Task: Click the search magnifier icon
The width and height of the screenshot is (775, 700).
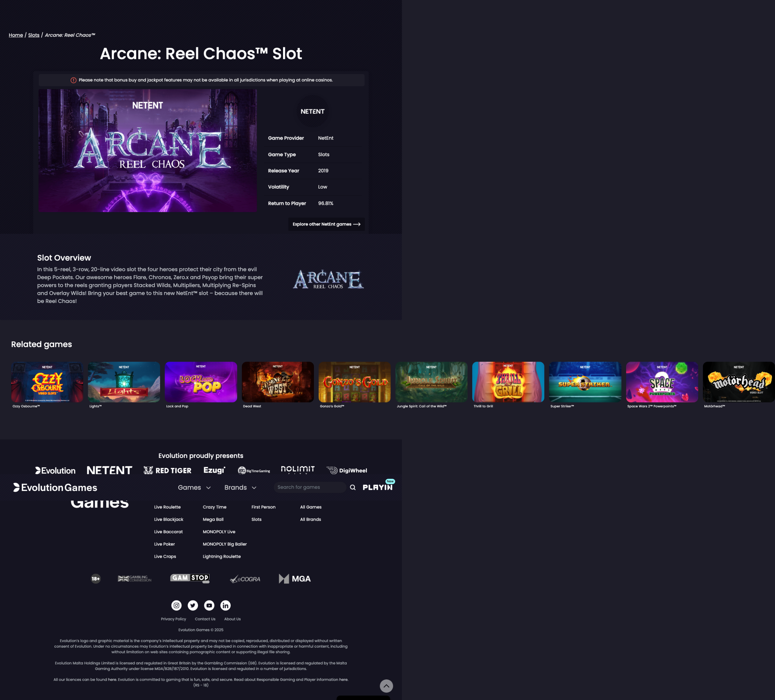Action: coord(352,488)
